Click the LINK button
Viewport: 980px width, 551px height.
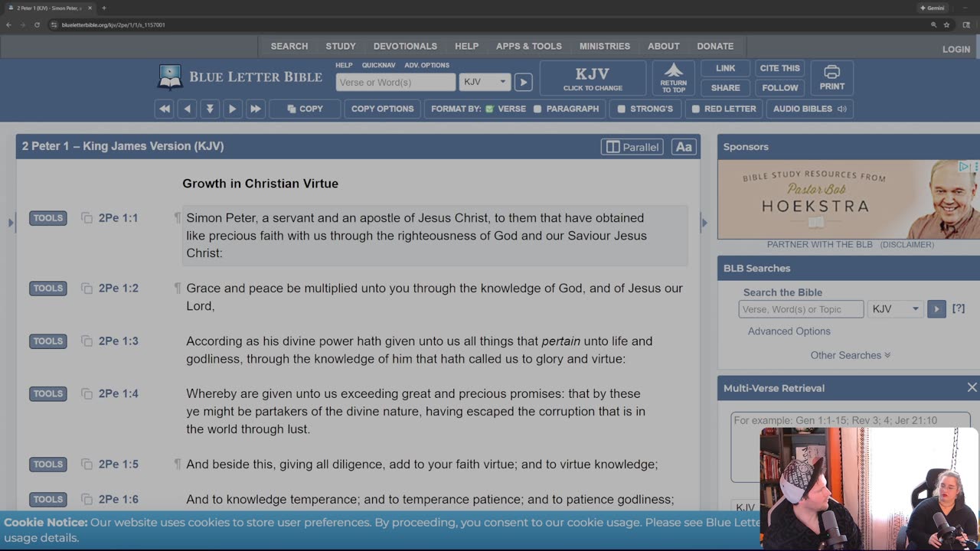click(725, 68)
